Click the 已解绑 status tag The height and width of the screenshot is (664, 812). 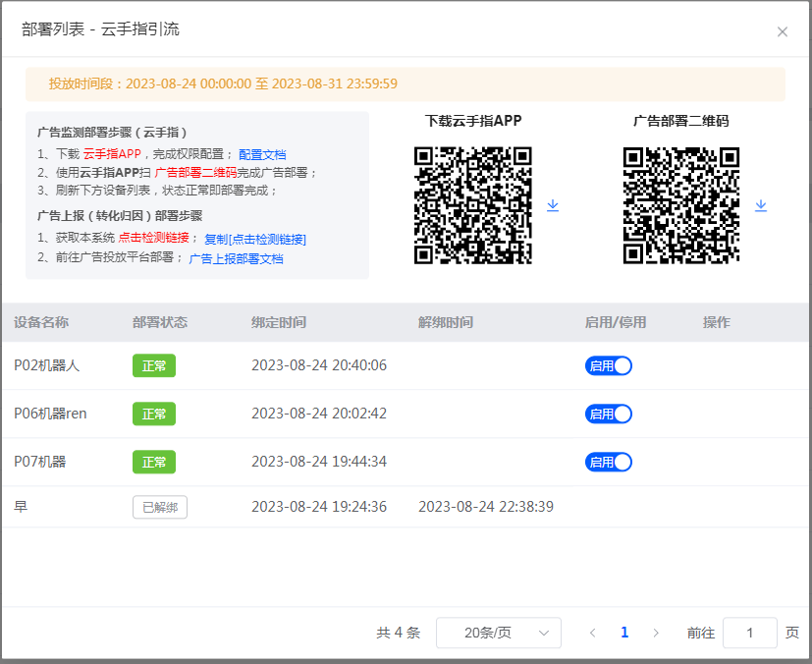point(160,507)
